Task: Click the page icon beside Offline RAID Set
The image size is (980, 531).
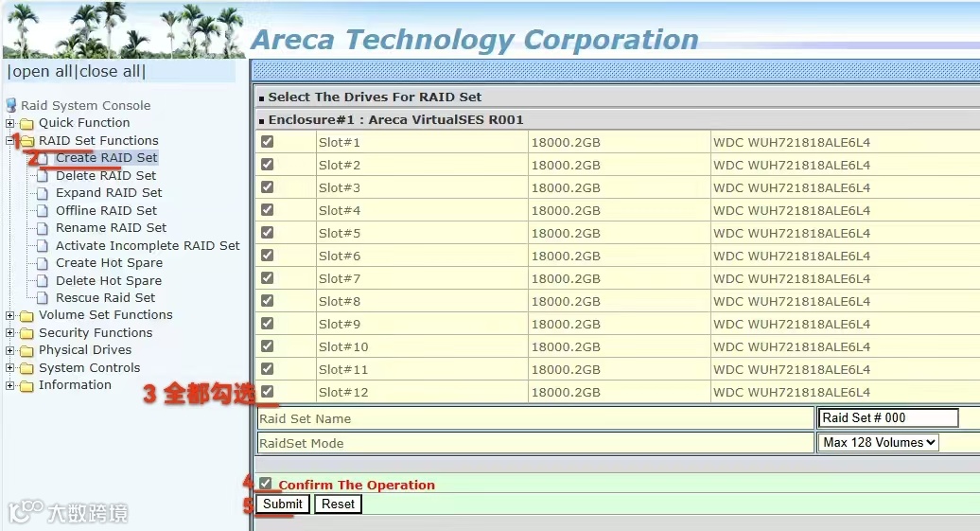Action: (43, 211)
